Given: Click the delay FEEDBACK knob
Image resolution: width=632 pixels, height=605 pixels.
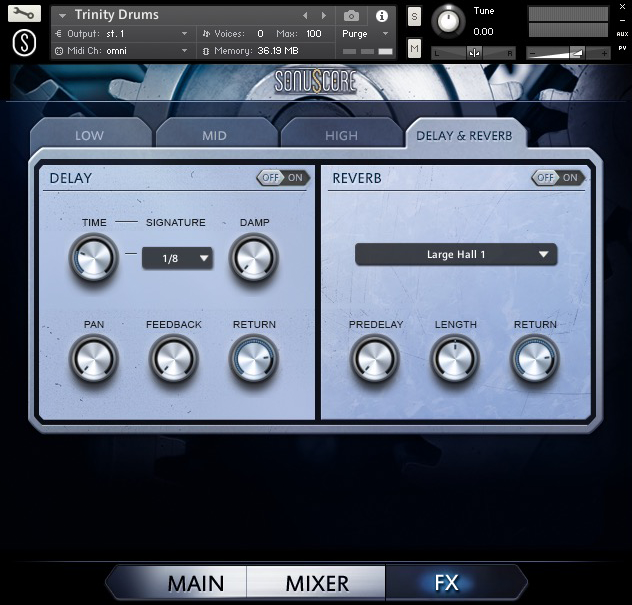Looking at the screenshot, I should click(x=173, y=359).
